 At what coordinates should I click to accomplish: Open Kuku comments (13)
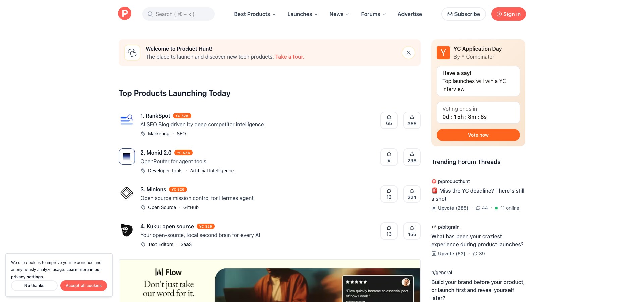(x=389, y=231)
